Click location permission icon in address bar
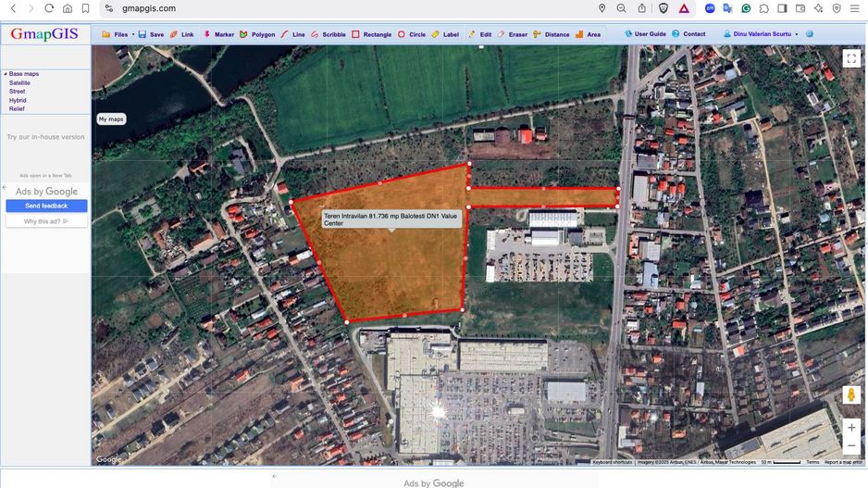 pyautogui.click(x=601, y=8)
